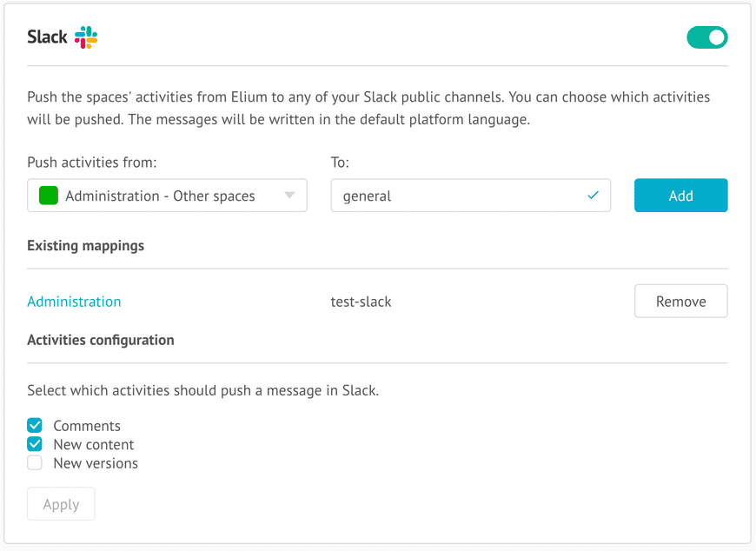Click the 'To:' label
The image size is (756, 551).
pos(340,163)
